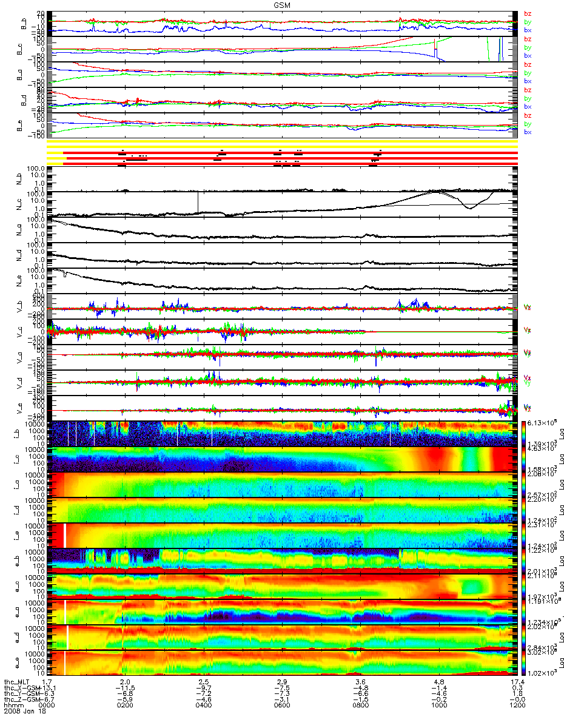The image size is (564, 728).
Task: Click the red bz legend of B_b panel
Action: pyautogui.click(x=528, y=13)
